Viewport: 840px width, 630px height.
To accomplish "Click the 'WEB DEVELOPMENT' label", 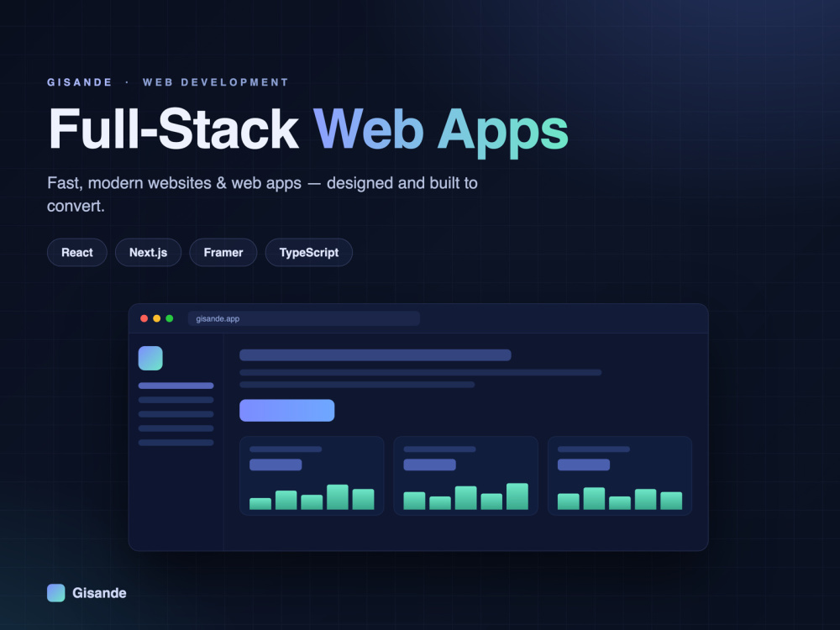I will (x=215, y=82).
